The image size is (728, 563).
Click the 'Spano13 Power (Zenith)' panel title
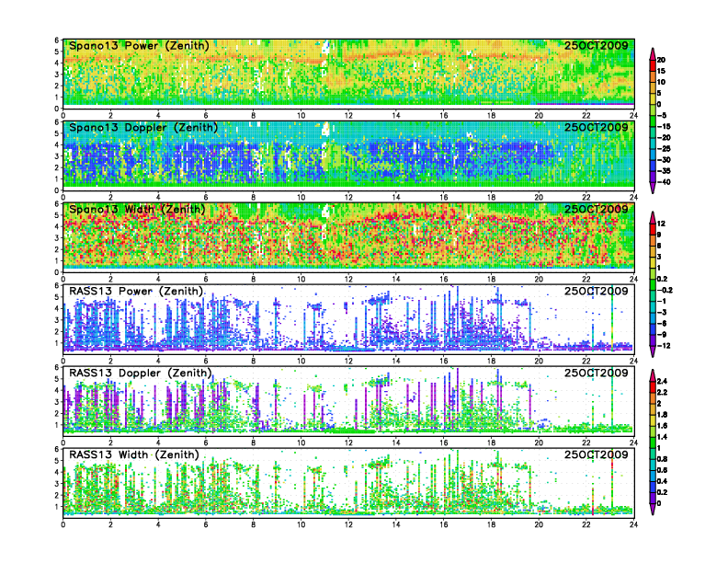pos(139,46)
